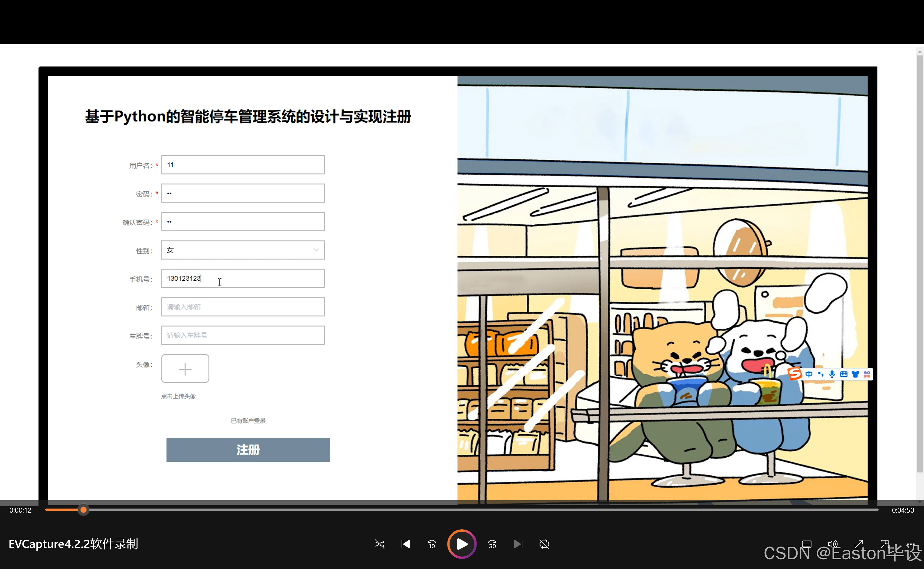Click the orange seek bar handle
The height and width of the screenshot is (569, 924).
pyautogui.click(x=84, y=510)
